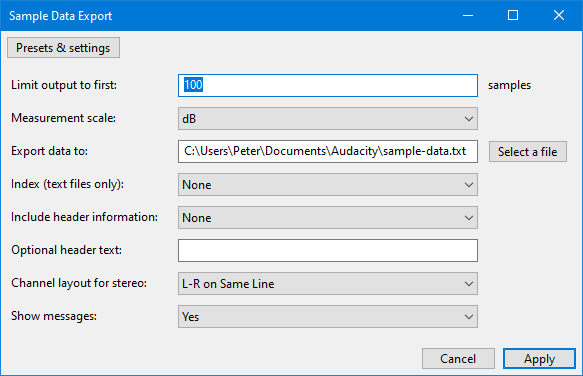Click the 'Index (text files only):' label
Image resolution: width=583 pixels, height=376 pixels.
[x=67, y=184]
